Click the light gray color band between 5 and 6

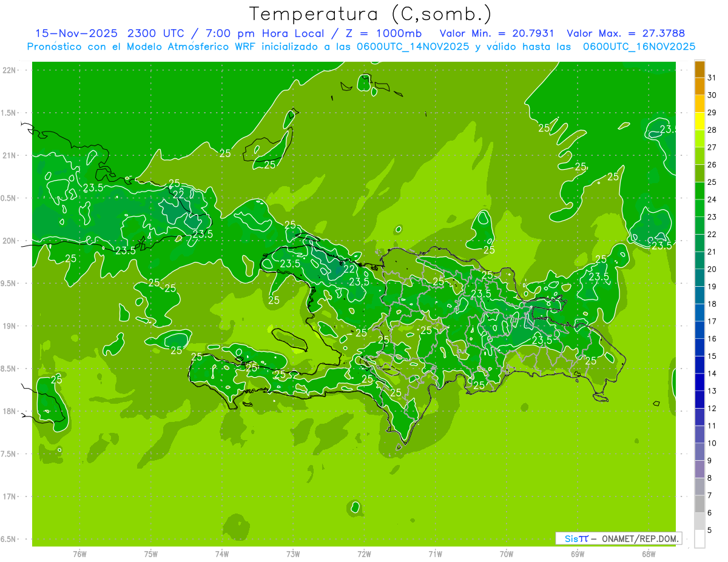click(699, 521)
